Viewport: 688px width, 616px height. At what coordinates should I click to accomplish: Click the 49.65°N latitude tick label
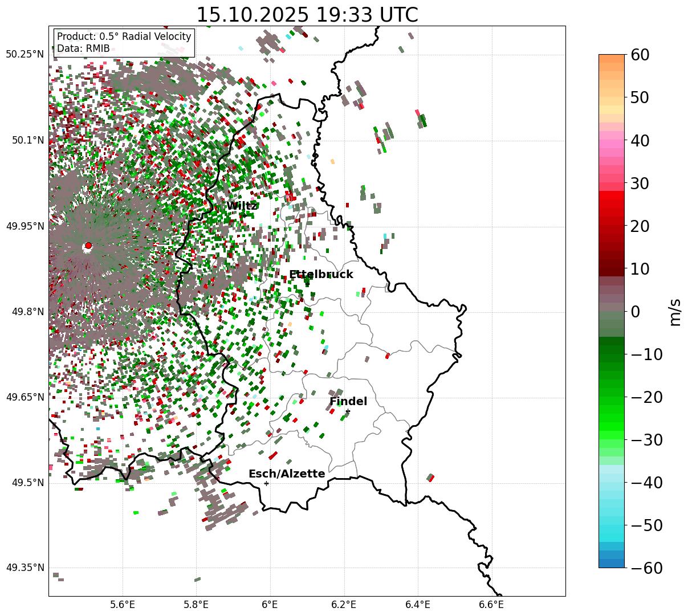point(25,397)
